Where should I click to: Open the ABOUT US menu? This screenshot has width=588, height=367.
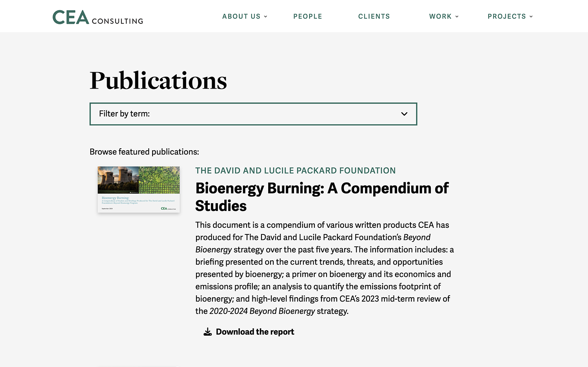tap(241, 16)
